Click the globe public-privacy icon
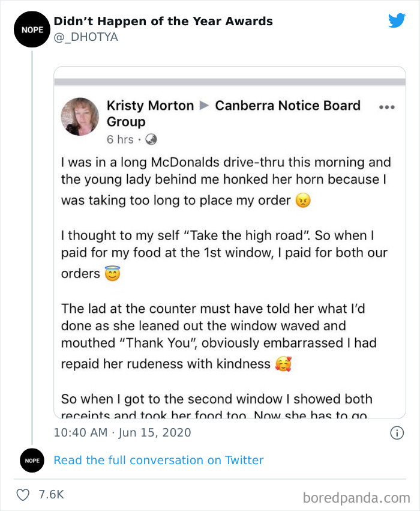The height and width of the screenshot is (511, 420). point(151,139)
